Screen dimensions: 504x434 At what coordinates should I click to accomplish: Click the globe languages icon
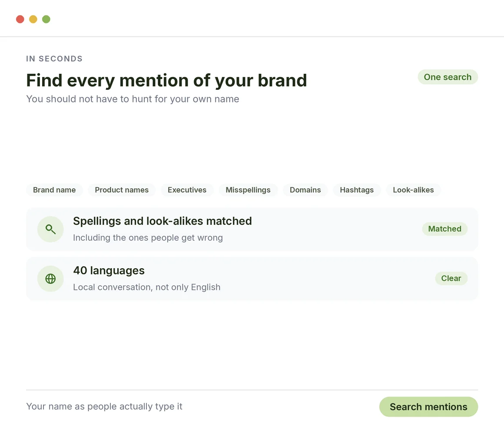50,279
